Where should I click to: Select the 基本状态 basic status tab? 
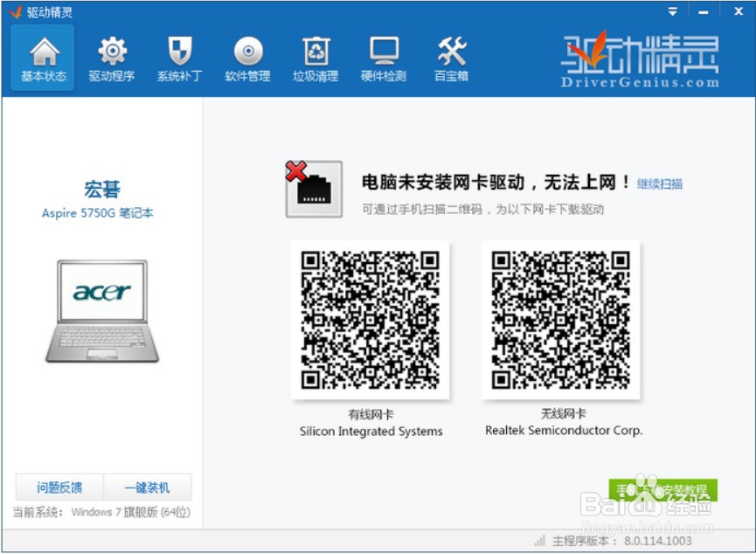42,58
